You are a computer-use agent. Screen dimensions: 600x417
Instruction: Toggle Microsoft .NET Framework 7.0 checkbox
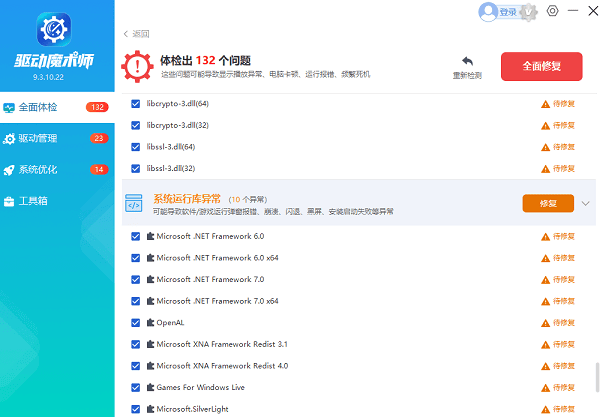(135, 280)
